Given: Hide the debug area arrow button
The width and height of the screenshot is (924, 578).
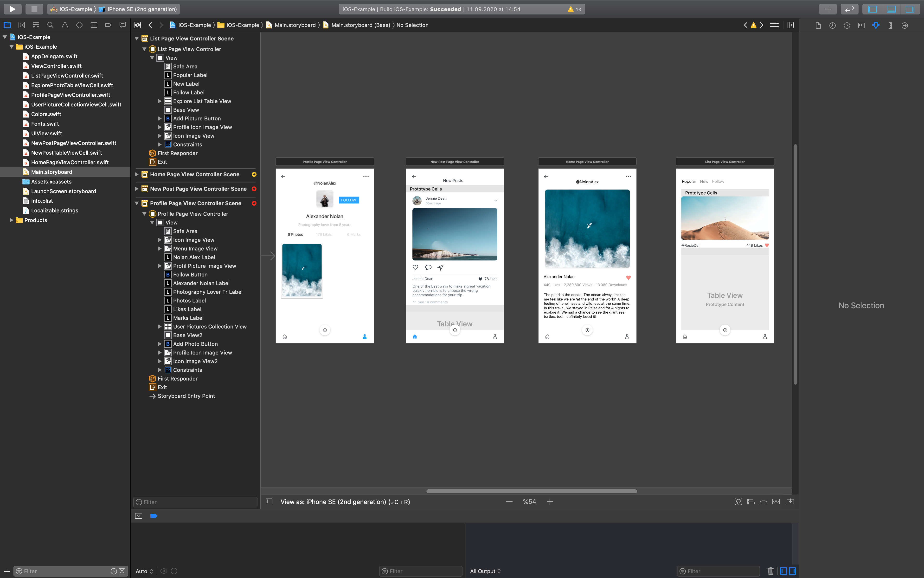Looking at the screenshot, I should click(x=139, y=516).
